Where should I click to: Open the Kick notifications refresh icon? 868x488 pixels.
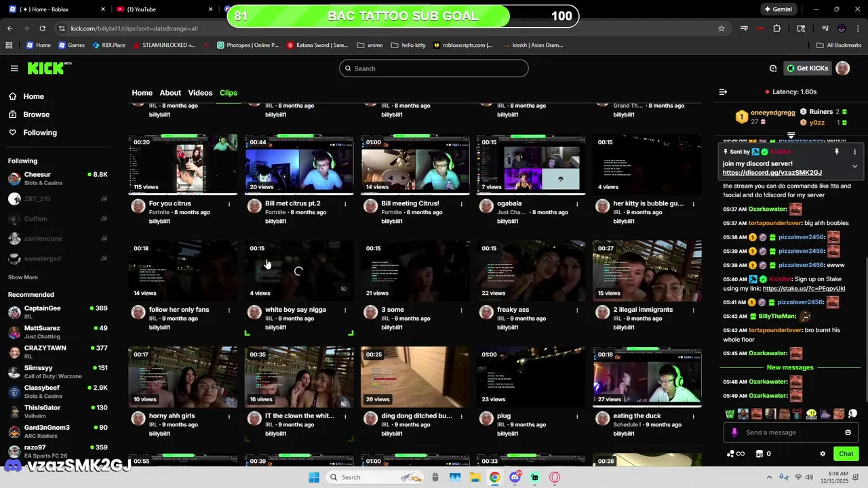click(773, 68)
